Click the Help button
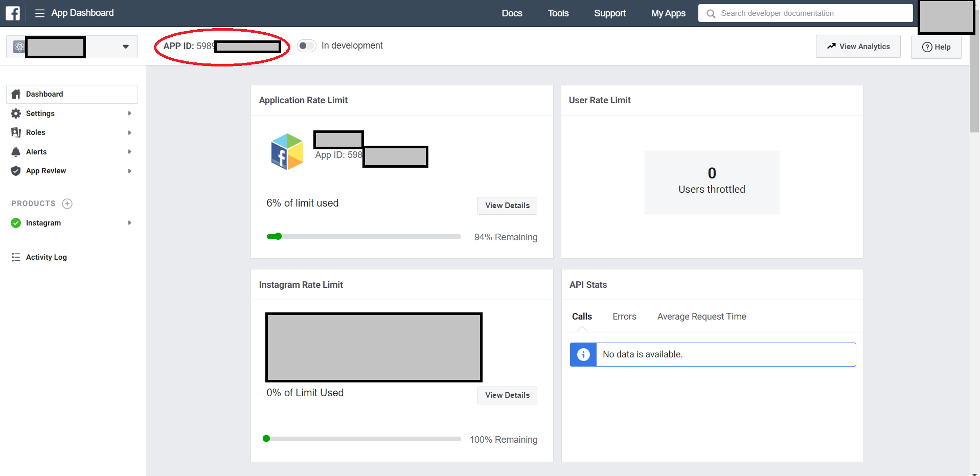The width and height of the screenshot is (980, 476). click(x=936, y=47)
